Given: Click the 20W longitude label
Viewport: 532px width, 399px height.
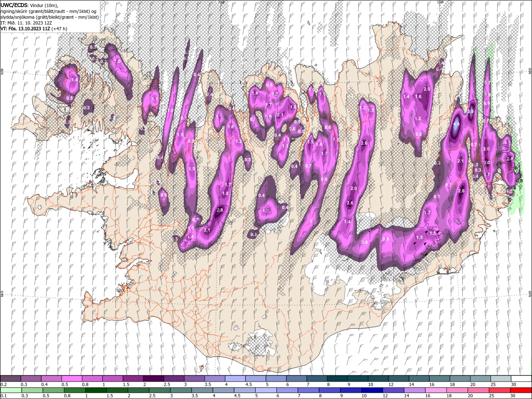Looking at the screenshot, I should (221, 2).
